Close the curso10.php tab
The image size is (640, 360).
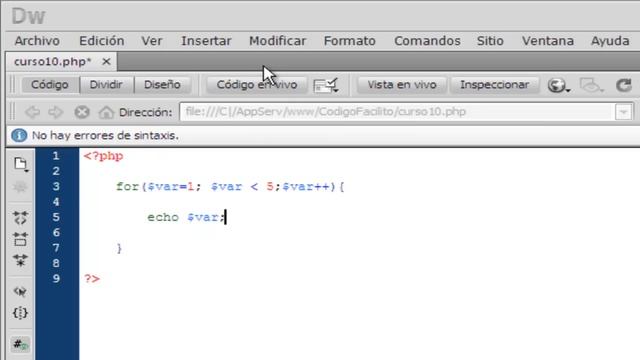point(106,62)
